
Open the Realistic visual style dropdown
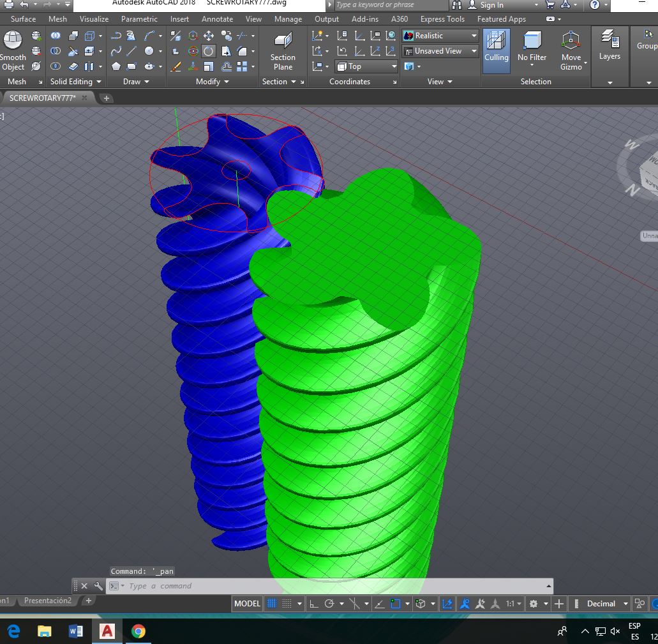pos(440,36)
